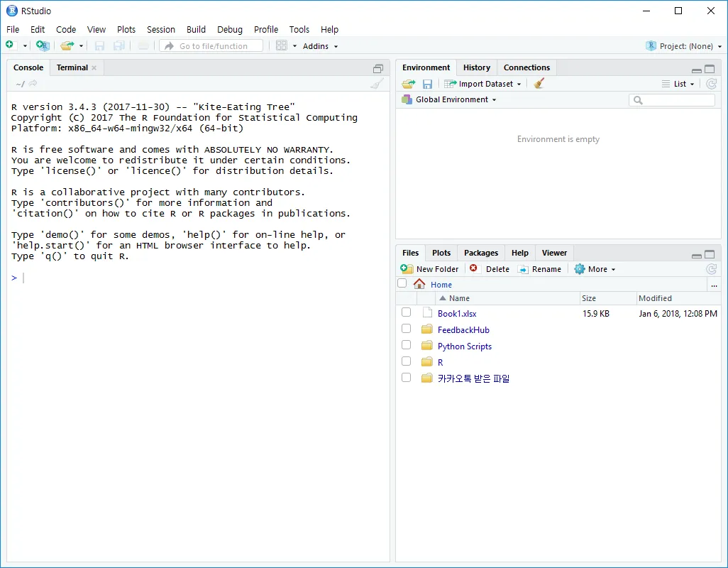Image resolution: width=728 pixels, height=568 pixels.
Task: Open the Build menu
Action: point(196,29)
